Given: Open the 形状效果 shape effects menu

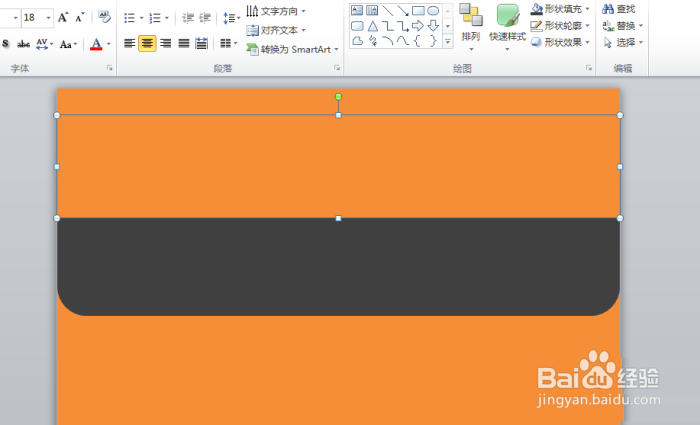Looking at the screenshot, I should click(x=560, y=42).
